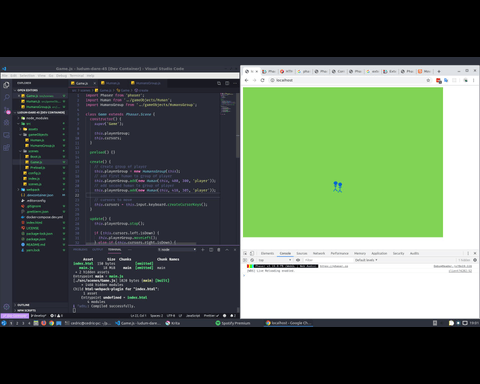
Task: Click the red extension icon in Chrome's toolbar
Action: [439, 80]
